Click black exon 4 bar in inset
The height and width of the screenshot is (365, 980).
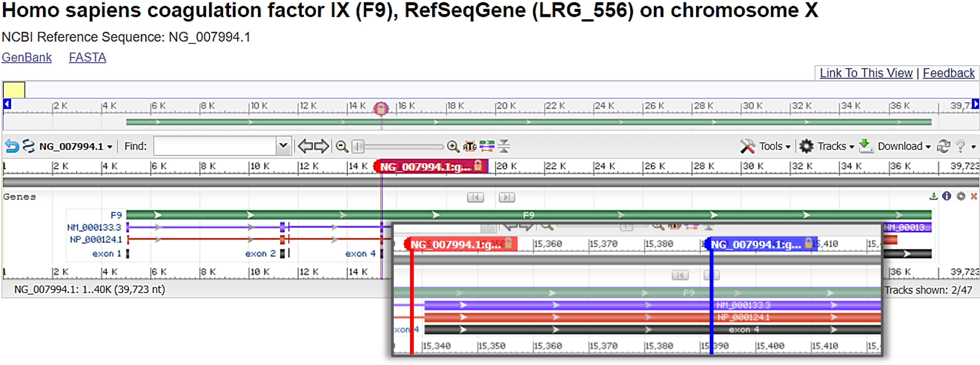point(653,329)
